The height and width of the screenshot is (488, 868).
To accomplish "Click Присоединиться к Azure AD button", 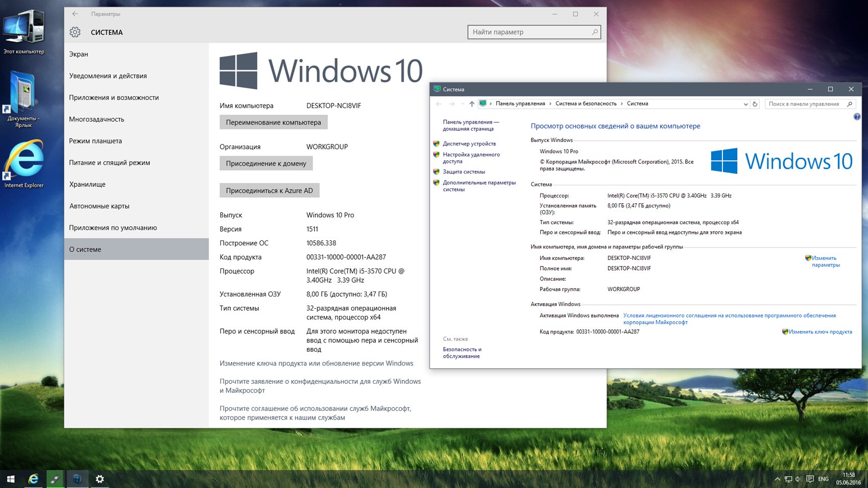I will tap(270, 190).
